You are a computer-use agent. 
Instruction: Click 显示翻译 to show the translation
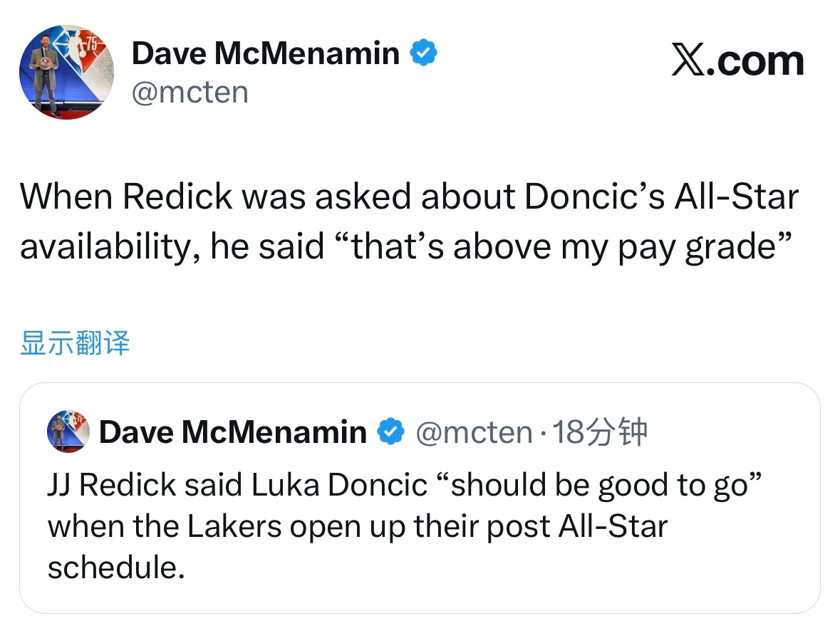(x=75, y=343)
